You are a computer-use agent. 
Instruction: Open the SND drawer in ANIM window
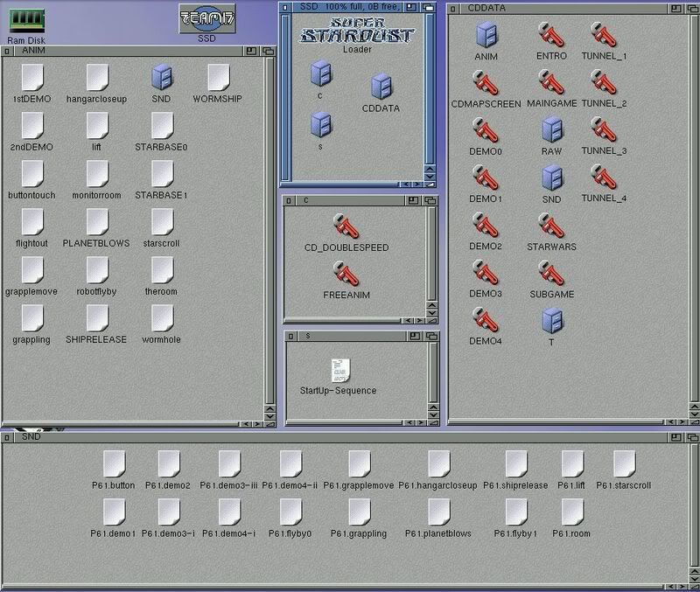[x=160, y=77]
